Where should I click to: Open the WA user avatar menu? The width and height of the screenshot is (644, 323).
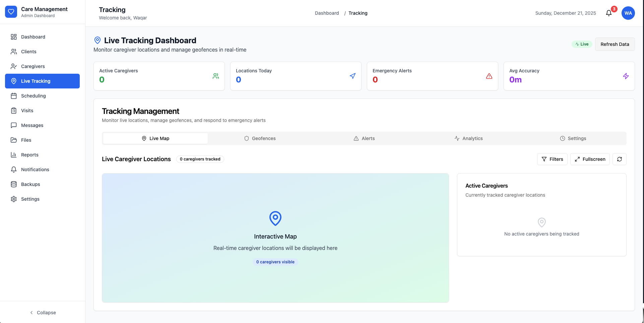pyautogui.click(x=628, y=13)
